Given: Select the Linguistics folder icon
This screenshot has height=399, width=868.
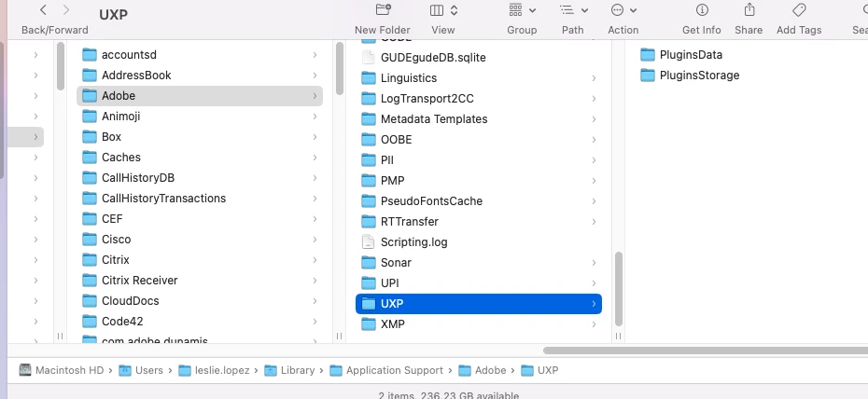Looking at the screenshot, I should (x=369, y=78).
